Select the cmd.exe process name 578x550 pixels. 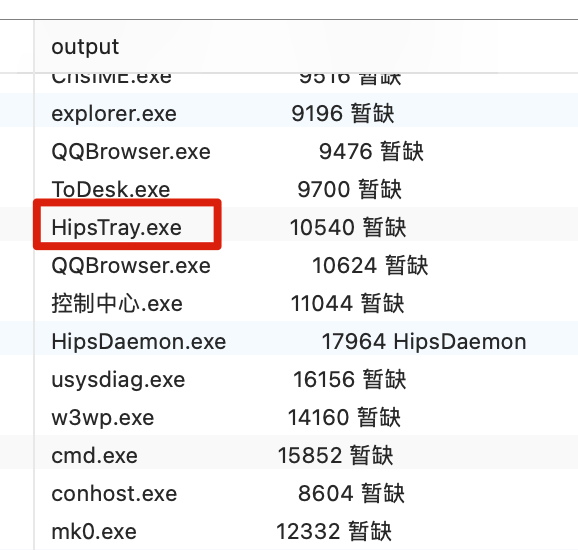[94, 456]
